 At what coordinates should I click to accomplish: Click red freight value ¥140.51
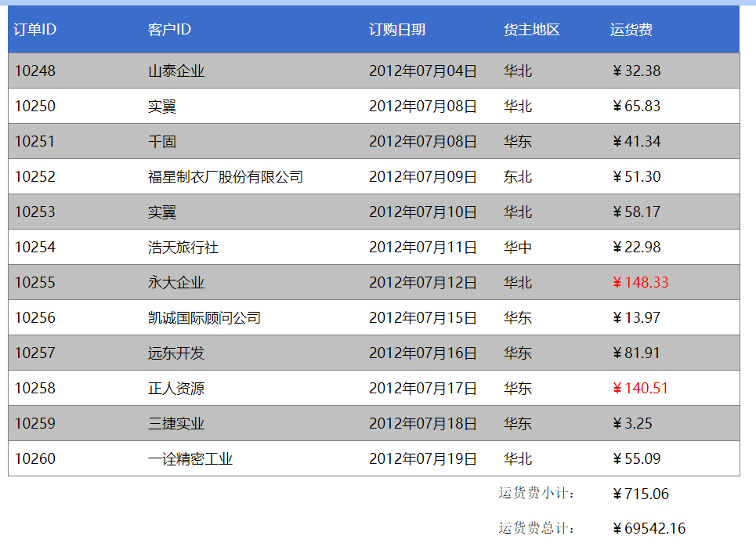640,388
